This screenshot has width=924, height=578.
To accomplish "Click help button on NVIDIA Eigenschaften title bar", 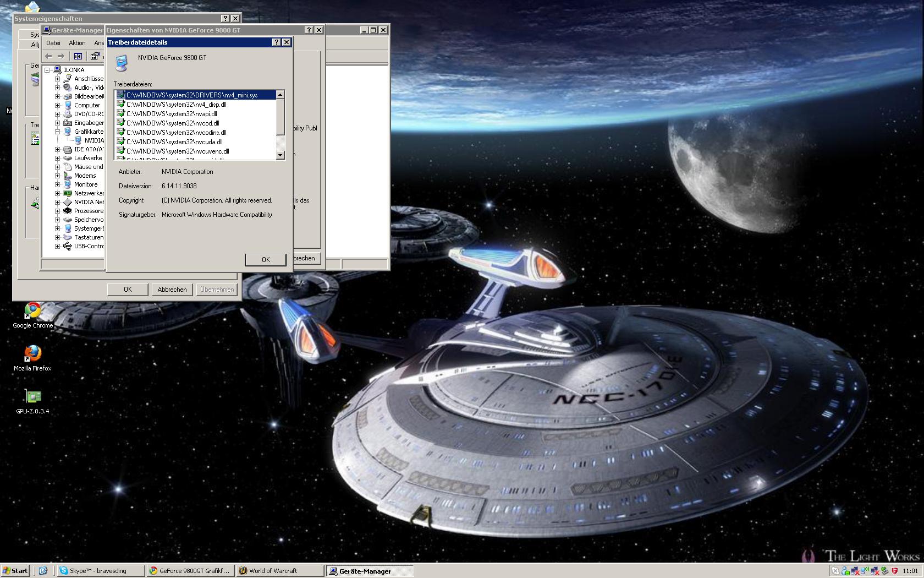I will (309, 30).
